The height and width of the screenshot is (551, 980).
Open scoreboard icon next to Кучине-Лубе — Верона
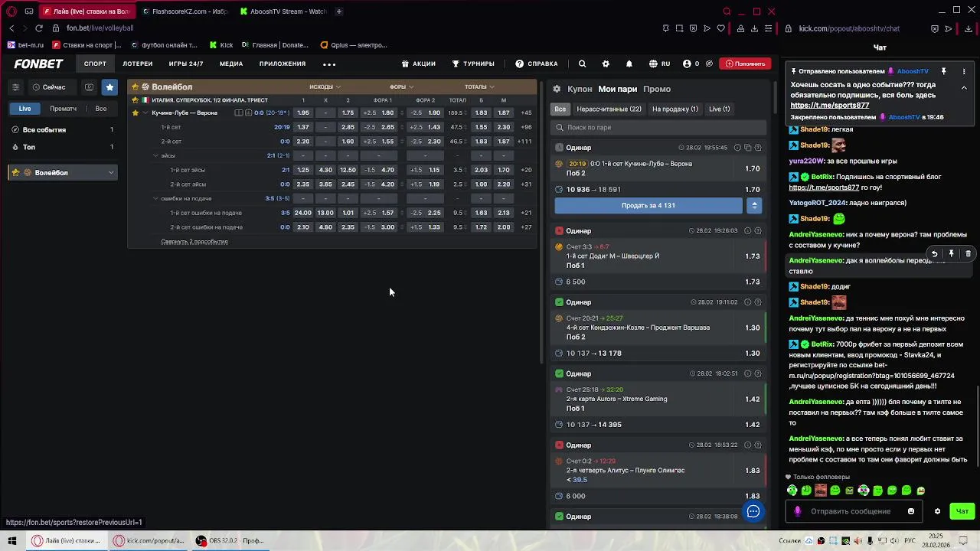tap(239, 112)
